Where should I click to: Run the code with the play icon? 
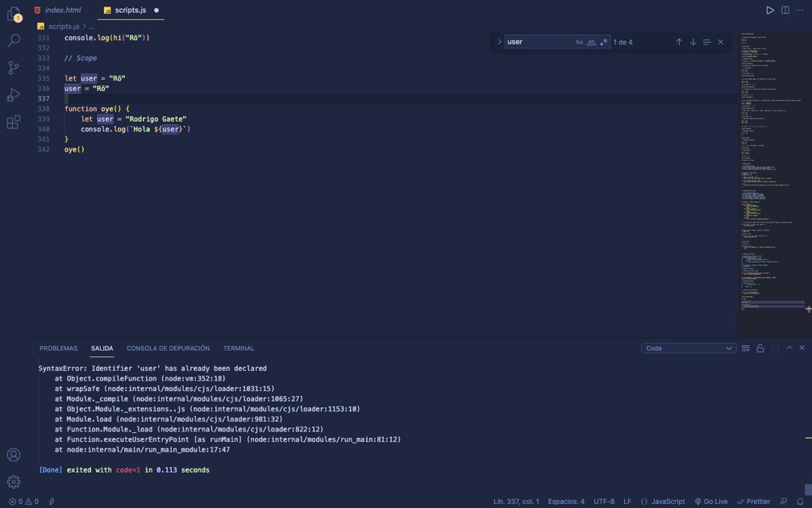point(769,10)
